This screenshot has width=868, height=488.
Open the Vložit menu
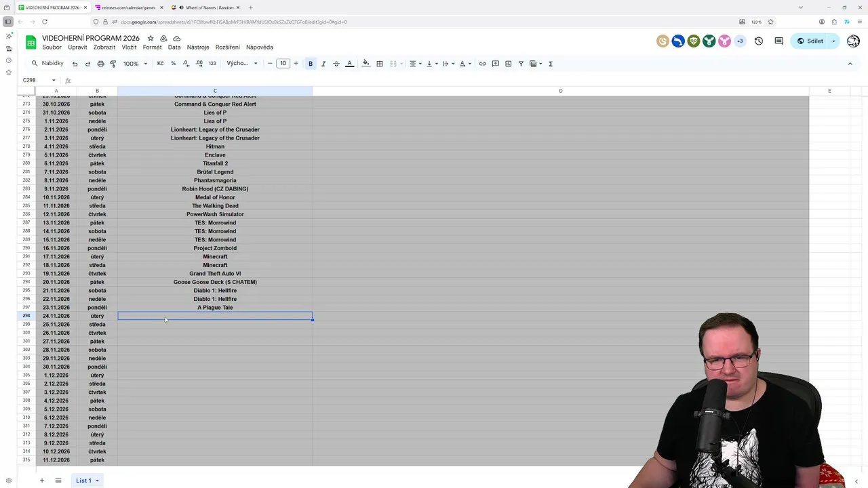coord(129,47)
